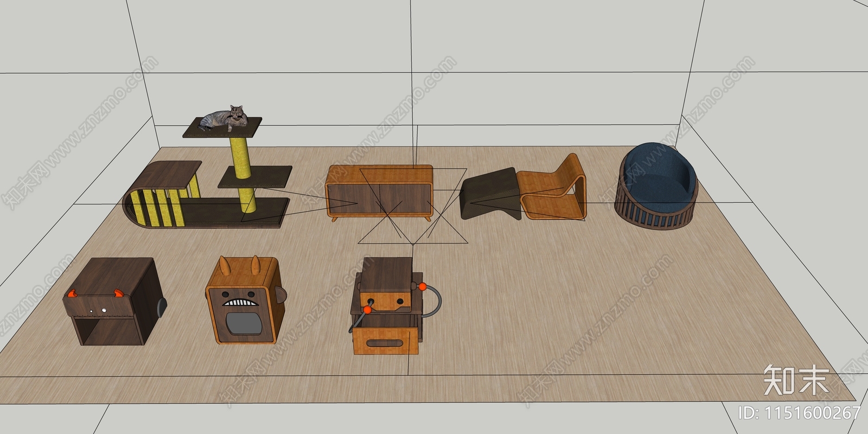Select the round blue cushioned pet bed
The width and height of the screenshot is (868, 434).
(656, 187)
